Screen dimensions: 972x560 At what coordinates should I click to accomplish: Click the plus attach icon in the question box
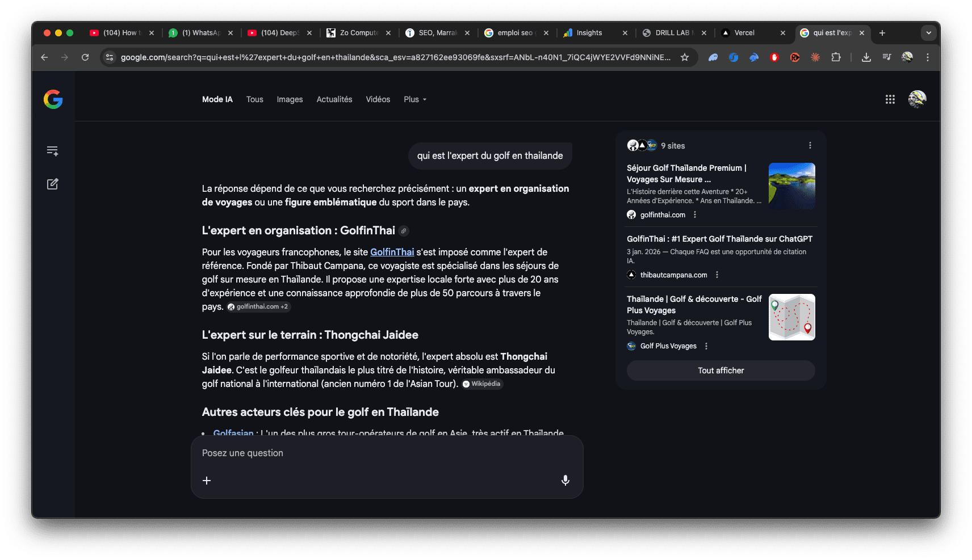point(207,481)
